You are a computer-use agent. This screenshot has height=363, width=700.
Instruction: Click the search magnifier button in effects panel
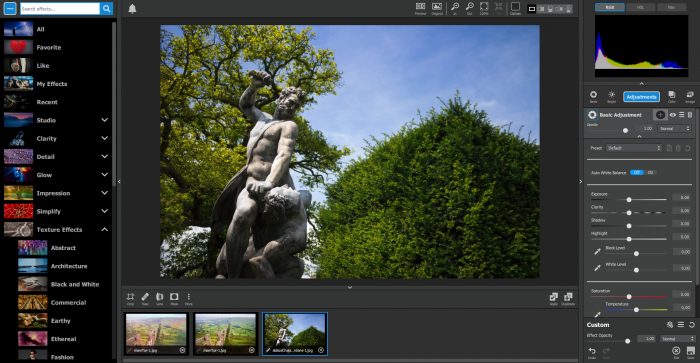[106, 8]
